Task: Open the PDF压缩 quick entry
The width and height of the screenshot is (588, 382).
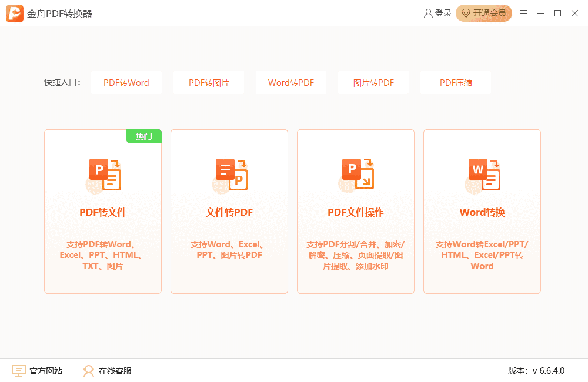Action: (455, 82)
